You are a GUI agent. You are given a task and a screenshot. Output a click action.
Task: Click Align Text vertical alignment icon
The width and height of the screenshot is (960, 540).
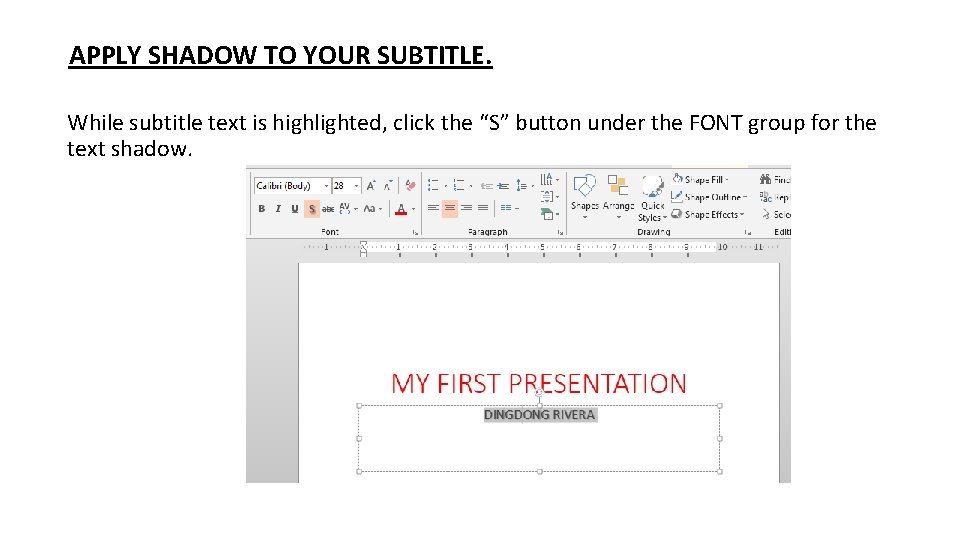pos(549,197)
